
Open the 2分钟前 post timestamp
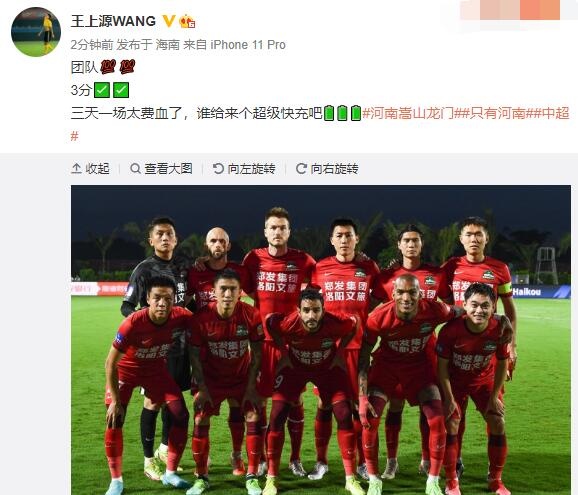tap(92, 45)
